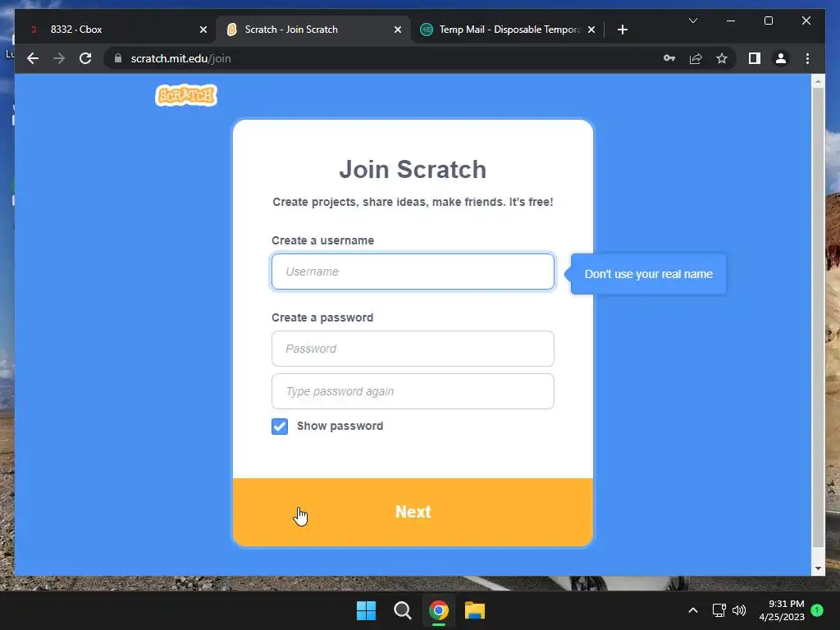Open a new browser tab

tap(622, 30)
